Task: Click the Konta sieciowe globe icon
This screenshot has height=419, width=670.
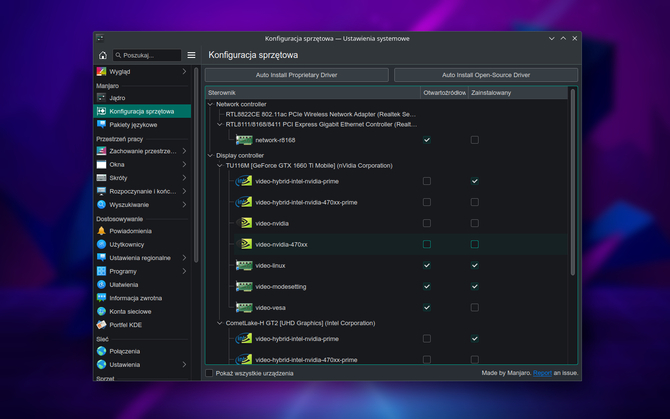Action: pos(101,311)
